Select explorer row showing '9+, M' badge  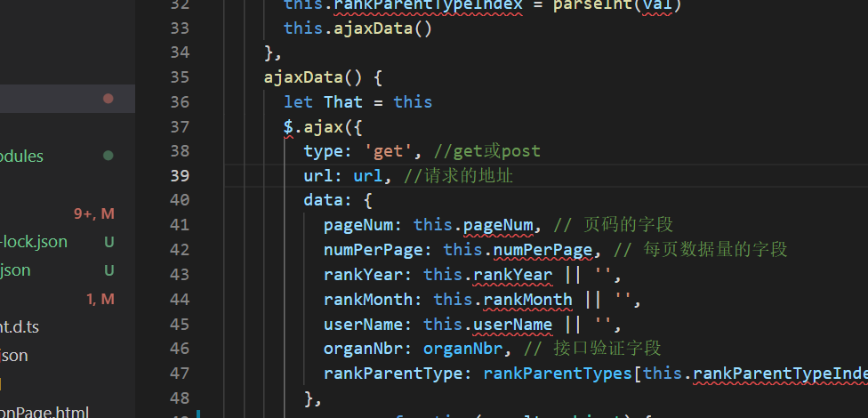pyautogui.click(x=68, y=213)
